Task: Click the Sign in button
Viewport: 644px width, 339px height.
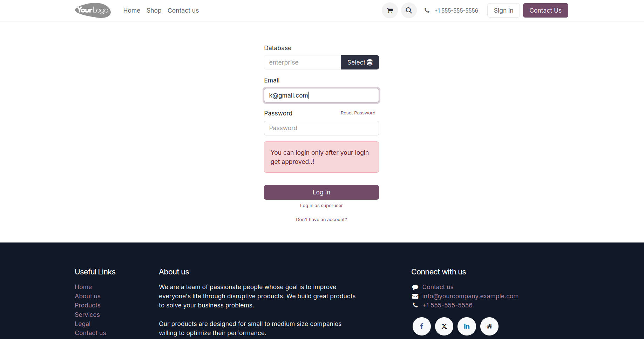Action: point(503,11)
